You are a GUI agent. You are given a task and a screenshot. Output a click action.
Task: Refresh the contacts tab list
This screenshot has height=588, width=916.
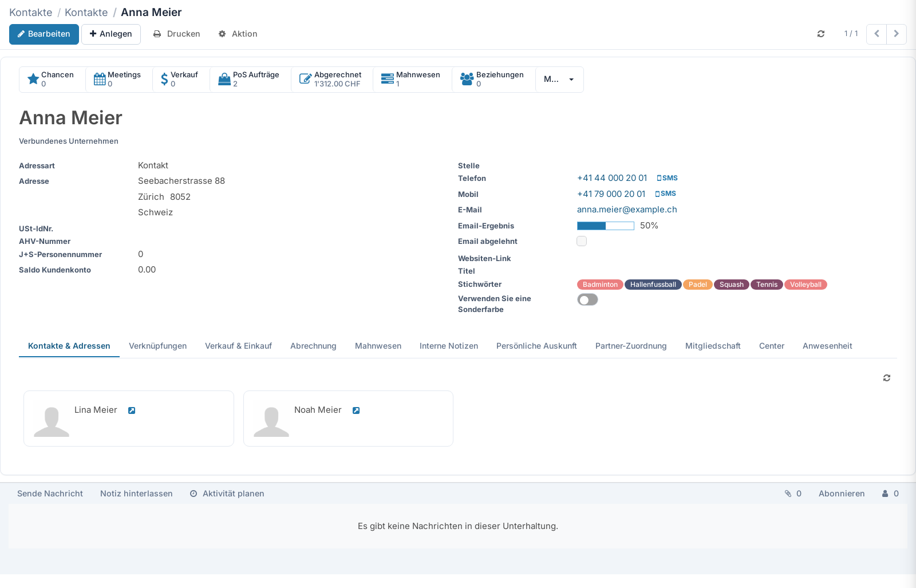tap(887, 378)
